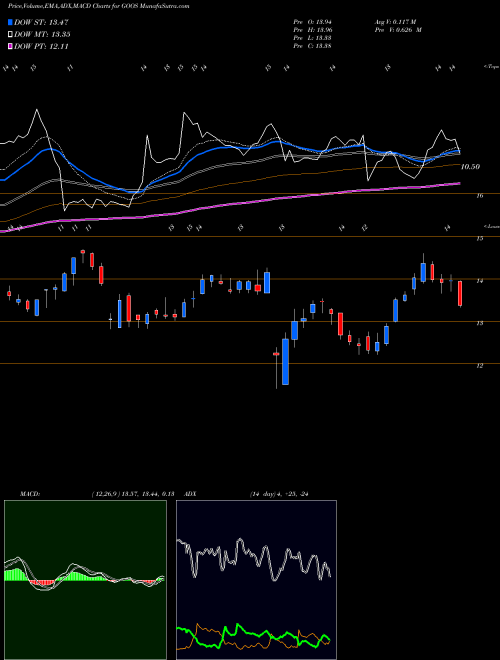The image size is (500, 660).
Task: Click the magenta DOW PT legend swatch
Action: point(10,46)
